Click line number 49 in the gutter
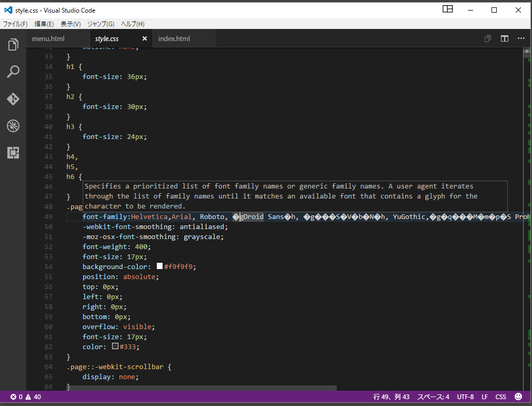This screenshot has width=532, height=406. [48, 216]
